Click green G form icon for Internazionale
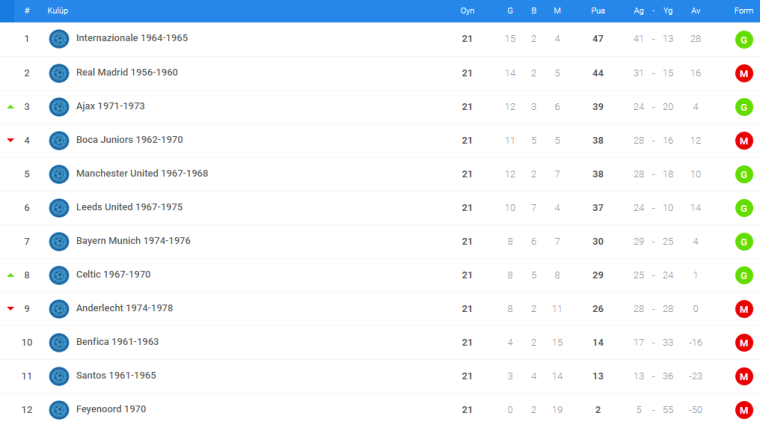The width and height of the screenshot is (760, 422). click(744, 39)
